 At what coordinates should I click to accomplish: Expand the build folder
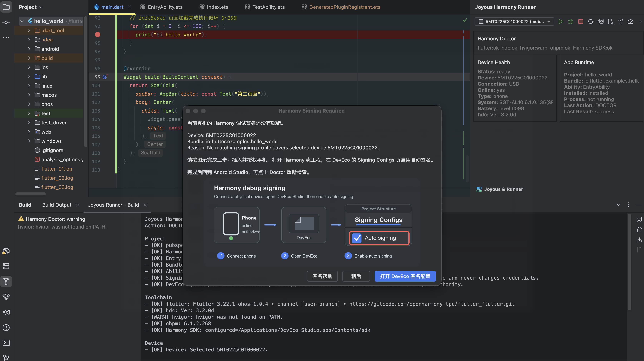coord(29,58)
